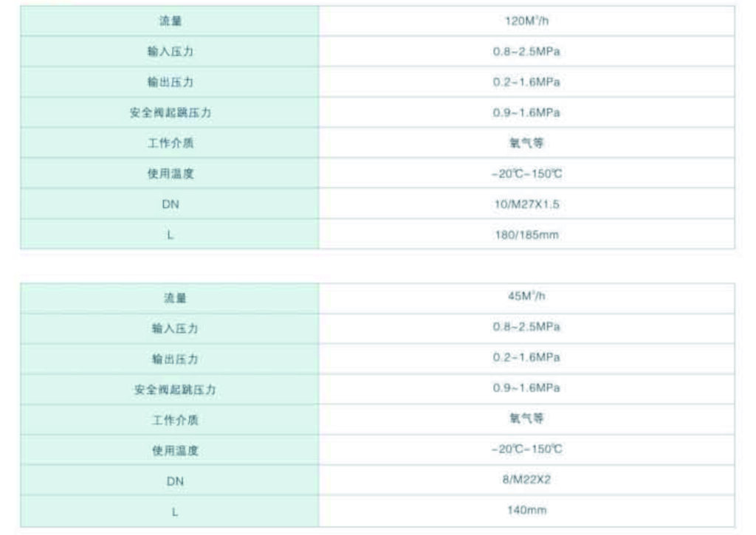Image resolution: width=756 pixels, height=535 pixels.
Task: Click 0.9~1.6MPa value in the lower table
Action: [x=526, y=388]
